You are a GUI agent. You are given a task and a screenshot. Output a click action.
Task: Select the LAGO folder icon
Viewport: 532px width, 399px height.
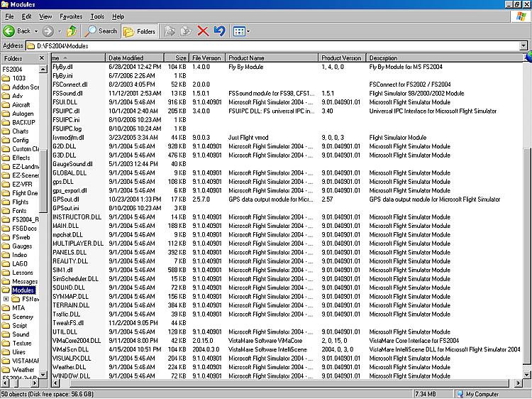click(6, 263)
